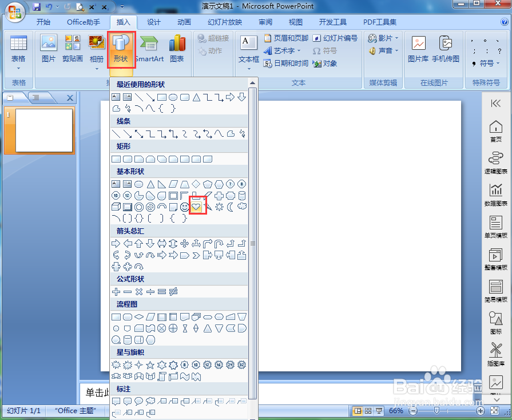512x420 pixels.
Task: Expand the Photo Album dropdown
Action: (97, 69)
